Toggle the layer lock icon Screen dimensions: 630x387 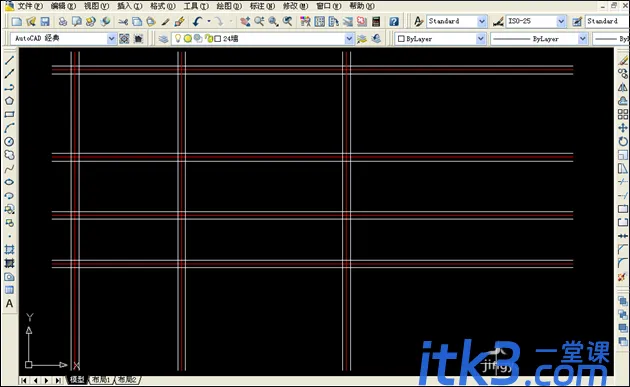tap(209, 39)
